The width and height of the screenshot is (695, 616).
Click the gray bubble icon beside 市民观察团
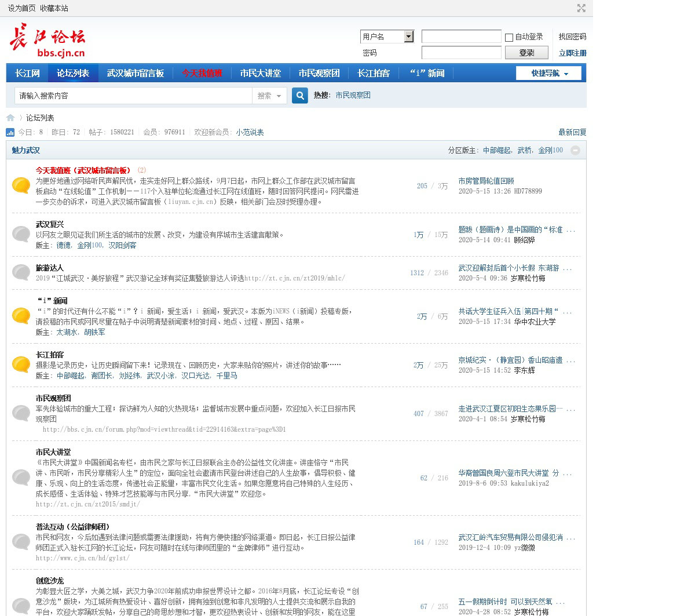click(21, 413)
